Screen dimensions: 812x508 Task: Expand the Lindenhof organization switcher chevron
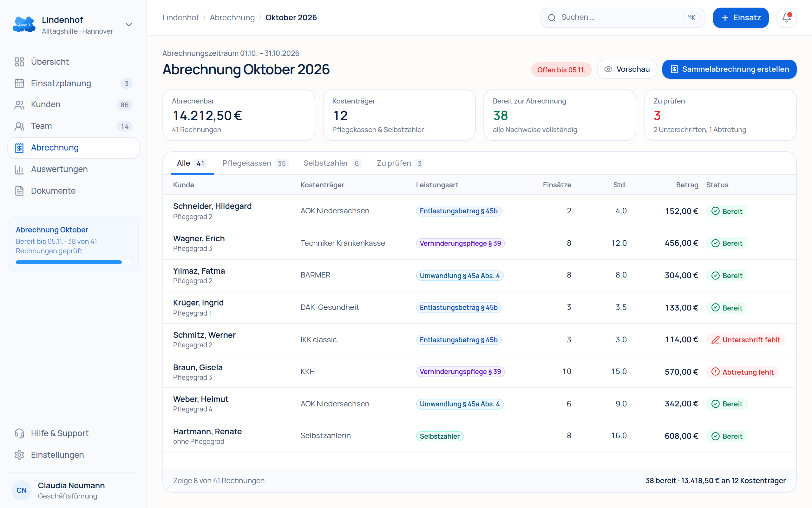coord(129,25)
